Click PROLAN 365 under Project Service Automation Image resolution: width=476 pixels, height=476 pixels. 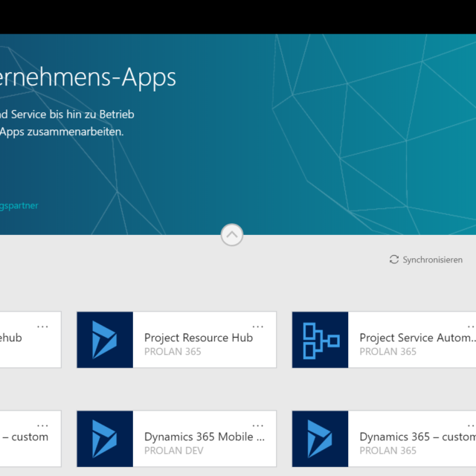(388, 352)
